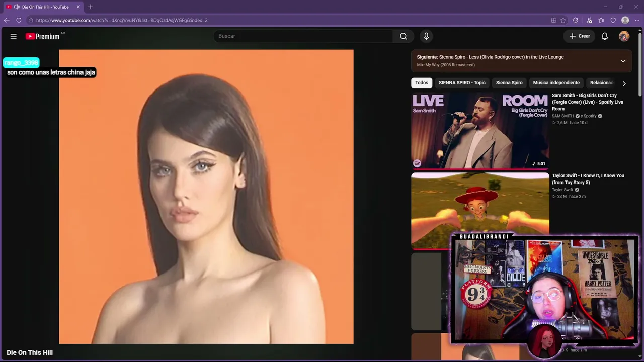This screenshot has height=362, width=644.
Task: Click the Mix: My Way (2008 Remastered) text
Action: pos(446,65)
